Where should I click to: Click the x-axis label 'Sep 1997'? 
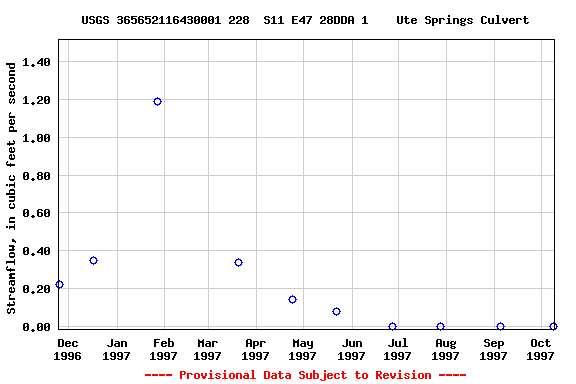(493, 349)
